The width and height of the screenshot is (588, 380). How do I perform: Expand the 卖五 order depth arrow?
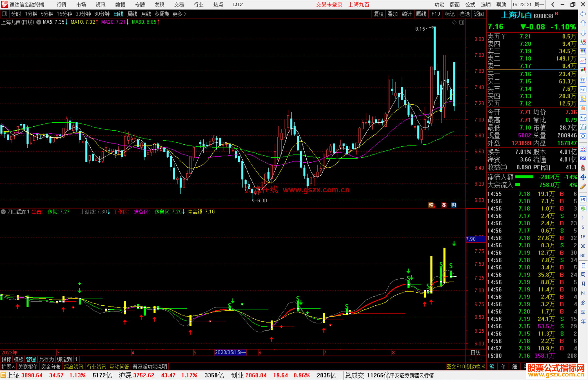point(504,37)
